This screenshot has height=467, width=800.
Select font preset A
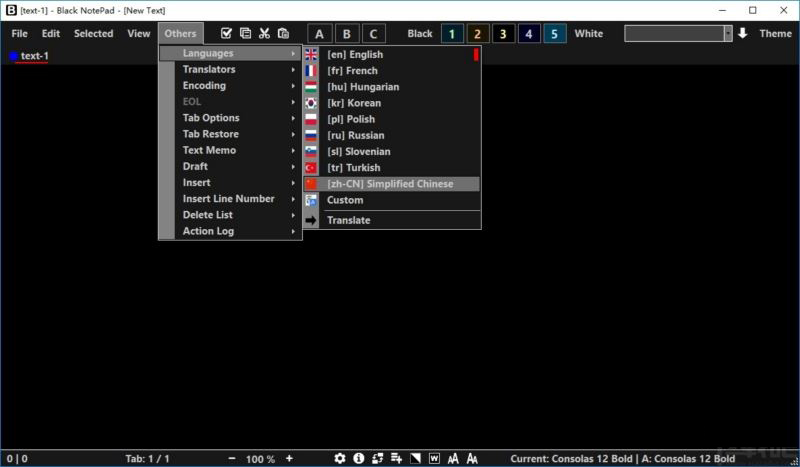click(319, 34)
